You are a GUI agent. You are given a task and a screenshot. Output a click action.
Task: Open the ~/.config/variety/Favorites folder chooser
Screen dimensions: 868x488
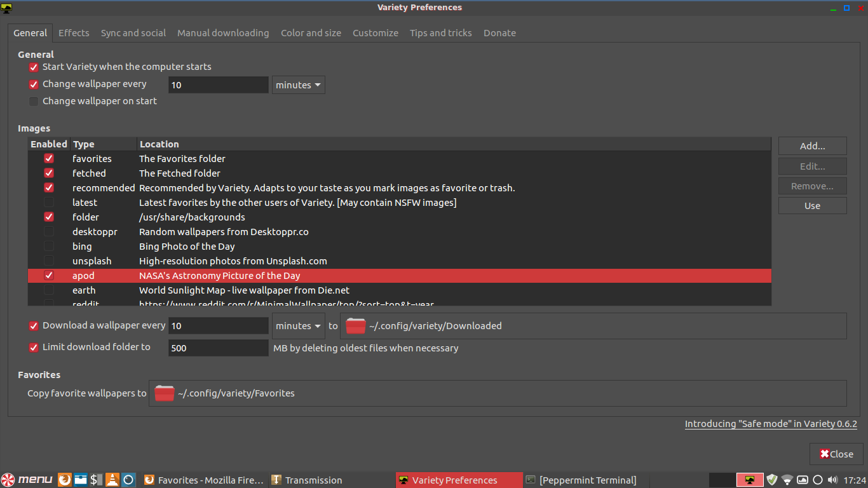click(498, 393)
